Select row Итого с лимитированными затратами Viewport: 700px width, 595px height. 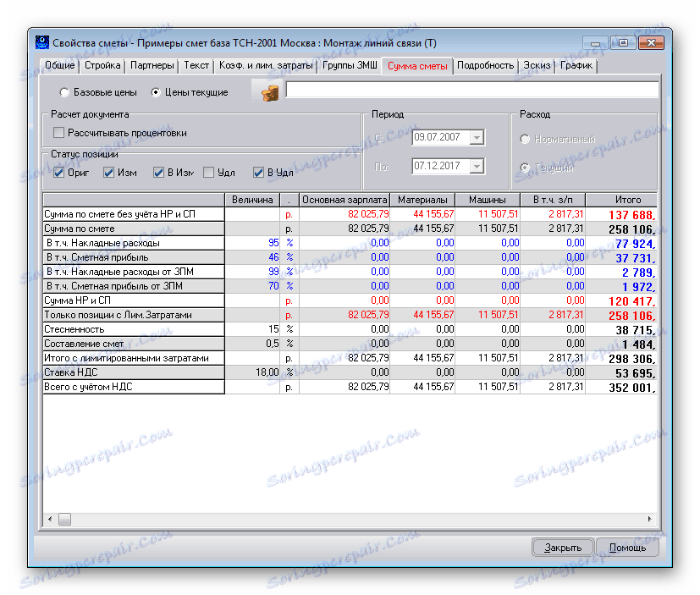[134, 358]
